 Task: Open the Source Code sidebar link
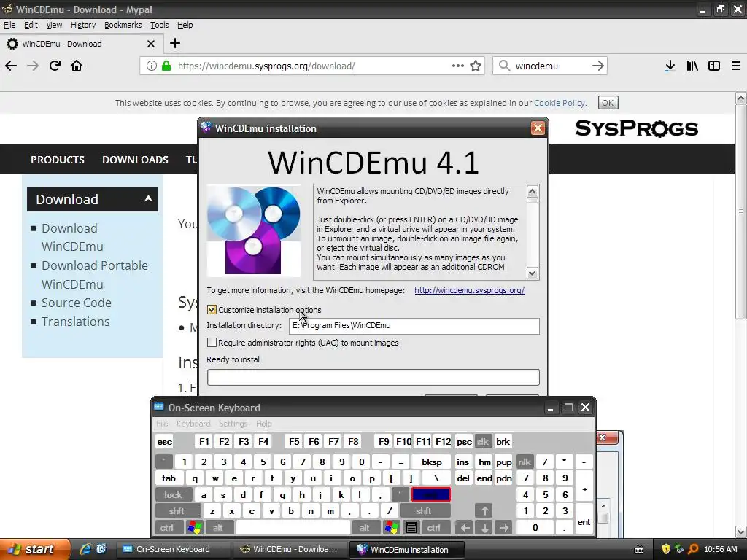point(76,303)
